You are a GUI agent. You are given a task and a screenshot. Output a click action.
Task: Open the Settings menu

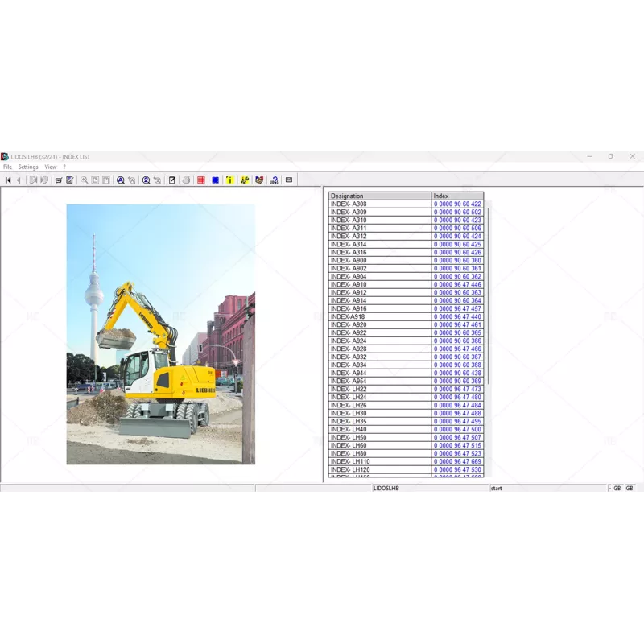pos(29,167)
